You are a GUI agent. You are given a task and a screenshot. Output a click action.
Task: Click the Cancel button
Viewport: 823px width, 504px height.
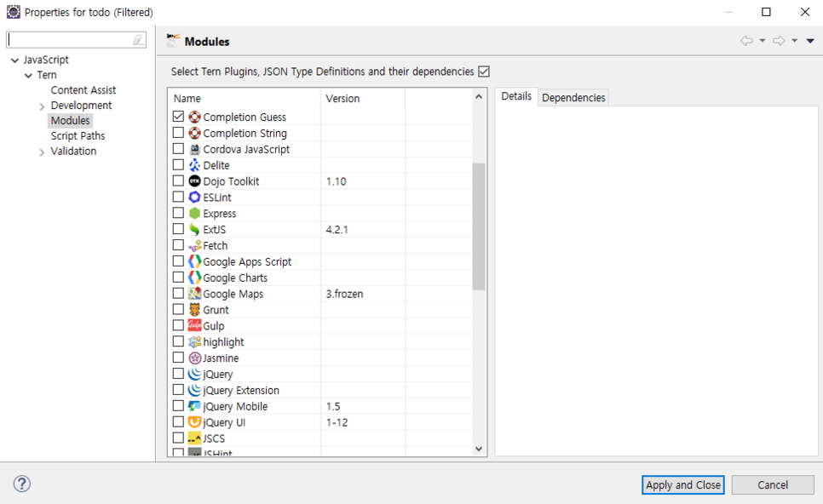coord(773,485)
